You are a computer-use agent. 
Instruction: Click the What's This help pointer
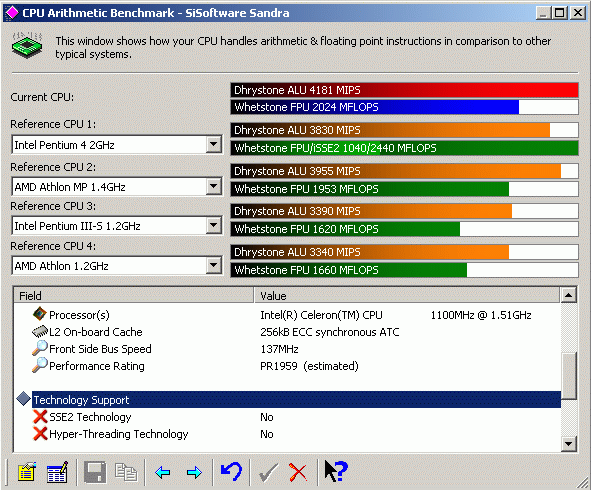click(335, 471)
